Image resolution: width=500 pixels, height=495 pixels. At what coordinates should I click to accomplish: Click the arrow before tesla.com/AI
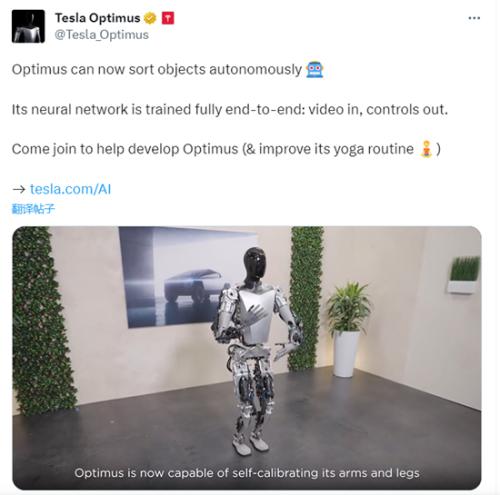(x=19, y=189)
